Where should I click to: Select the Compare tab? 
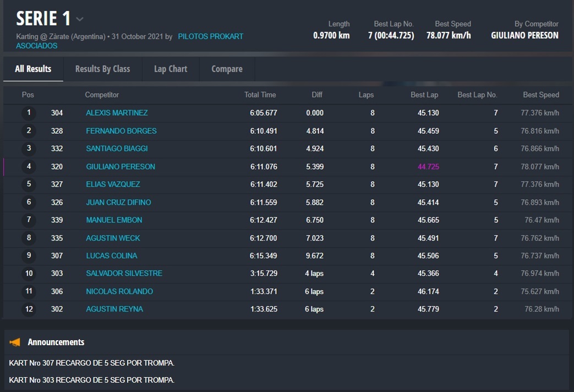point(227,69)
